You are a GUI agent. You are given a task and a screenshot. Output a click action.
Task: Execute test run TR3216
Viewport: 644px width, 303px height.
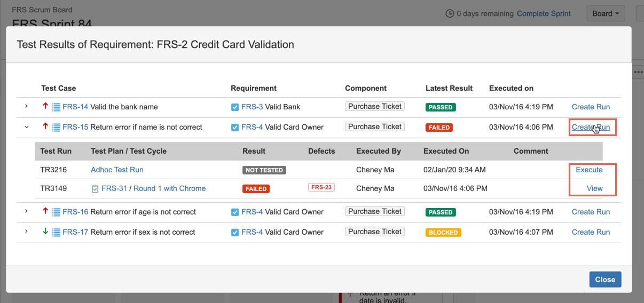(589, 170)
